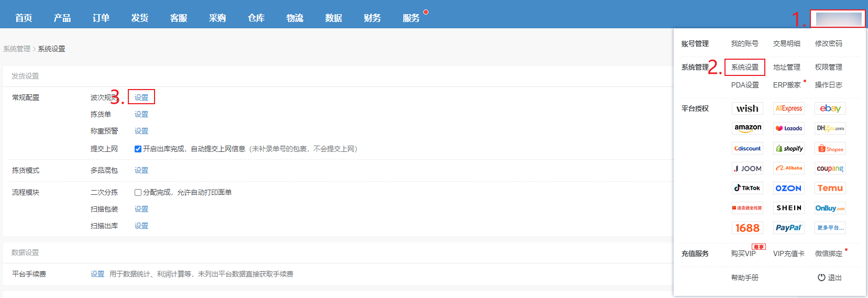Image resolution: width=868 pixels, height=298 pixels.
Task: Open the Shopify platform authorization
Action: click(x=789, y=148)
